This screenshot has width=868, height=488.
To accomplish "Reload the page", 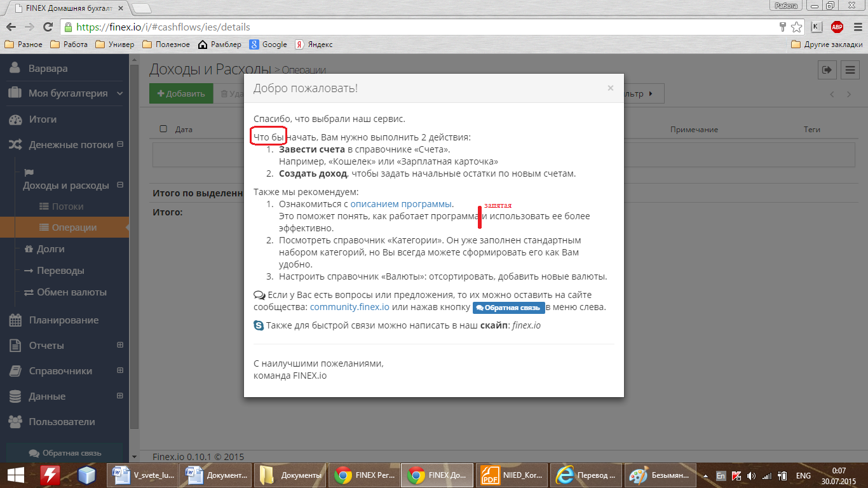I will click(x=48, y=27).
